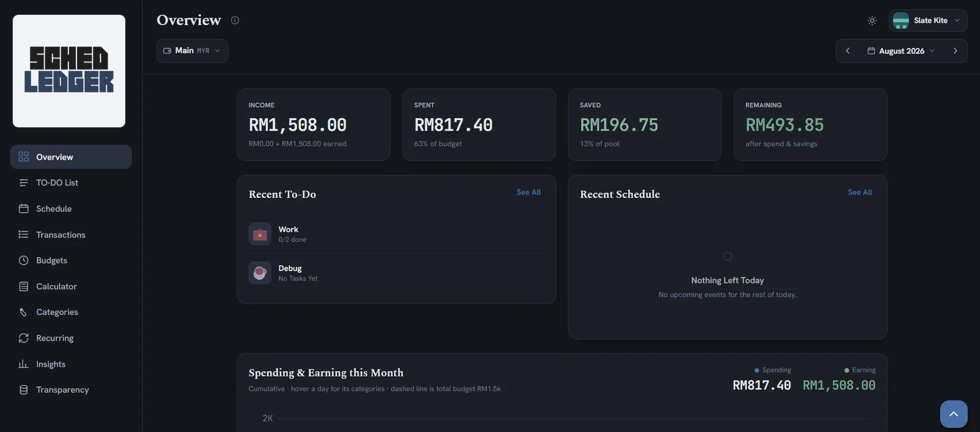
Task: Click the Overview grid icon in sidebar
Action: pyautogui.click(x=24, y=157)
